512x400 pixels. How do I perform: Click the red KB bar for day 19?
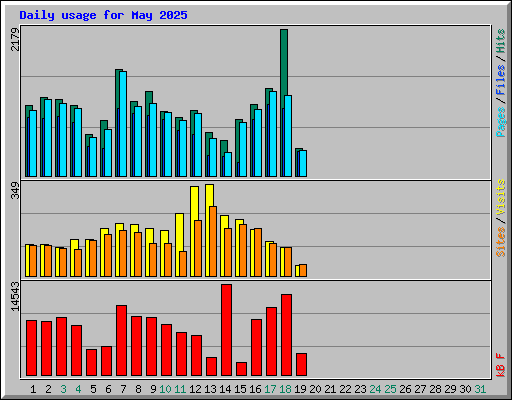pyautogui.click(x=302, y=365)
